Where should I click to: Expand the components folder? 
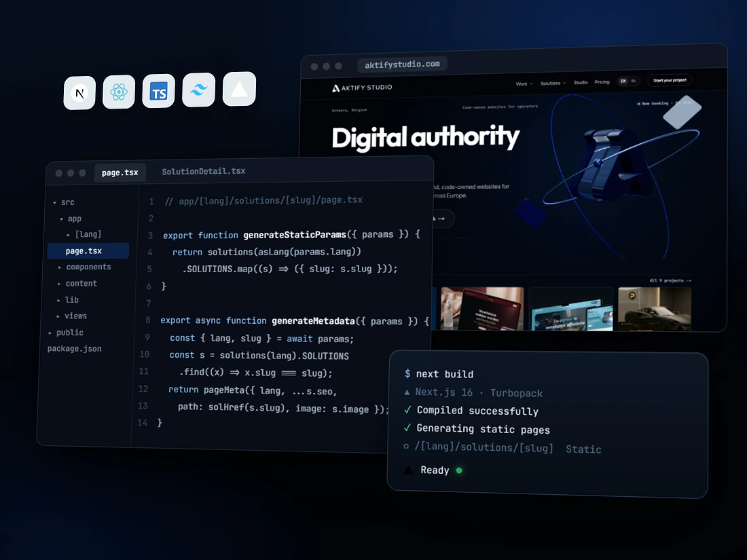84,267
